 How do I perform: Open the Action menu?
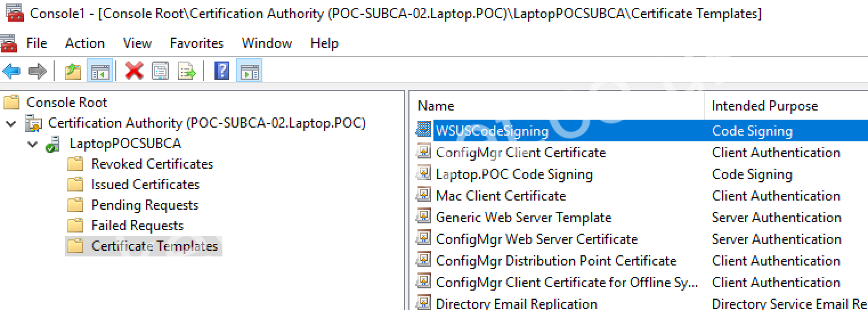[84, 43]
